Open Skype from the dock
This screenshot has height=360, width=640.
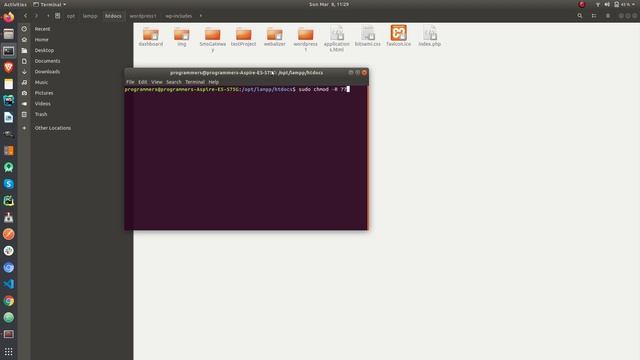click(9, 184)
